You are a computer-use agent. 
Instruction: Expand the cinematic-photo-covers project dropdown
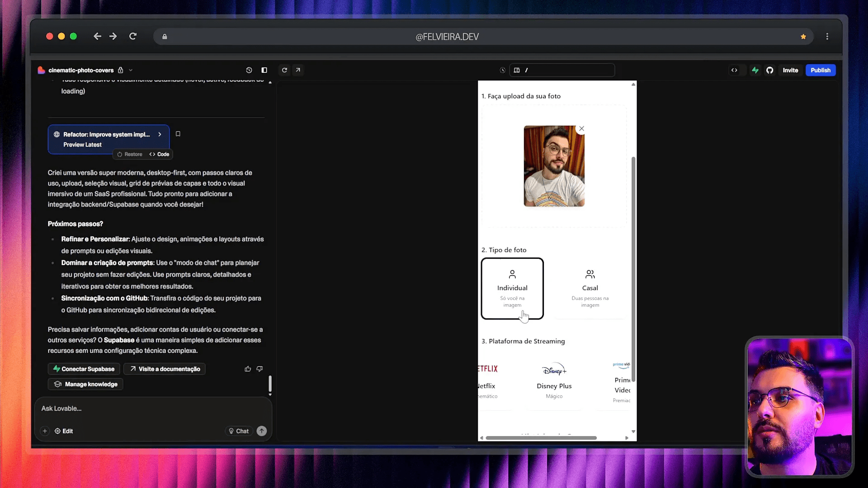pos(131,70)
